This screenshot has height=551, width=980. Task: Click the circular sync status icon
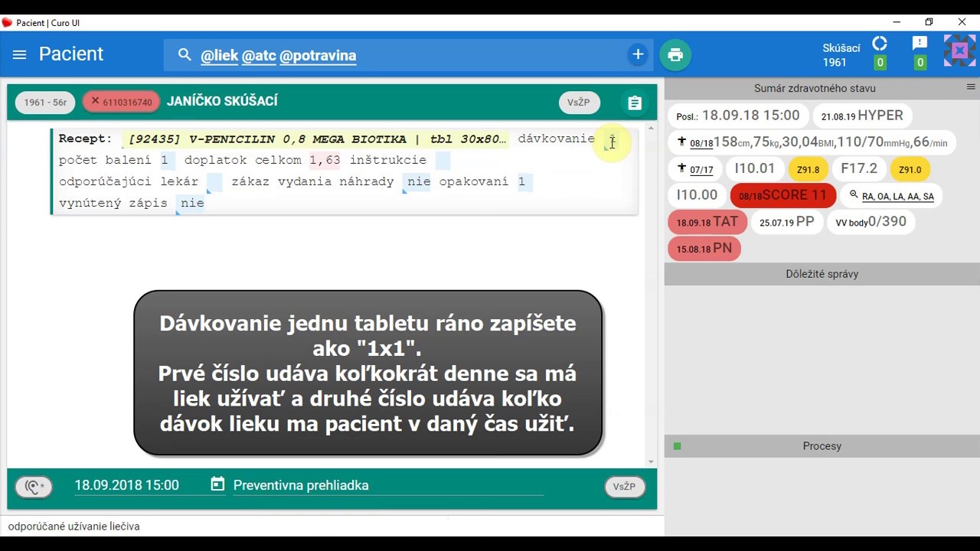pos(880,44)
